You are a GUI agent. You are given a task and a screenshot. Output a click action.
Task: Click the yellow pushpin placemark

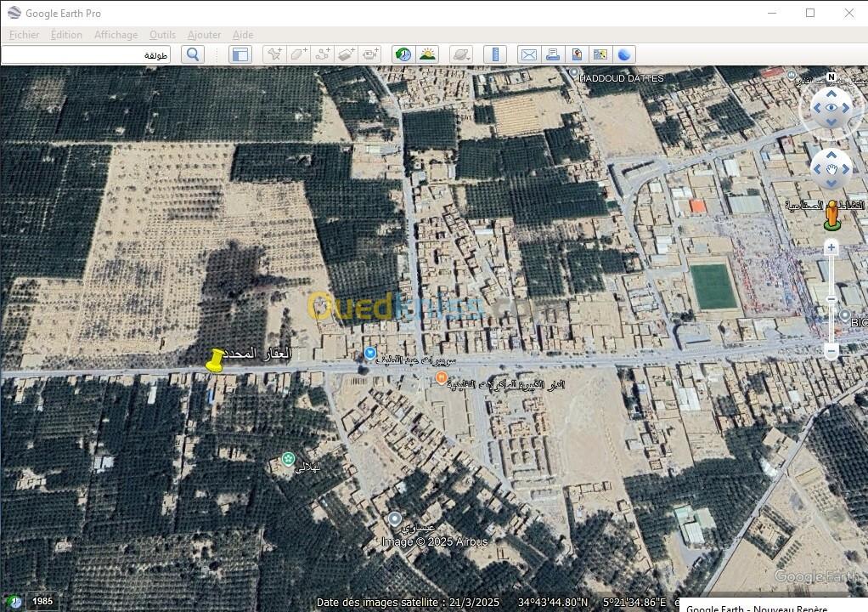click(x=215, y=361)
